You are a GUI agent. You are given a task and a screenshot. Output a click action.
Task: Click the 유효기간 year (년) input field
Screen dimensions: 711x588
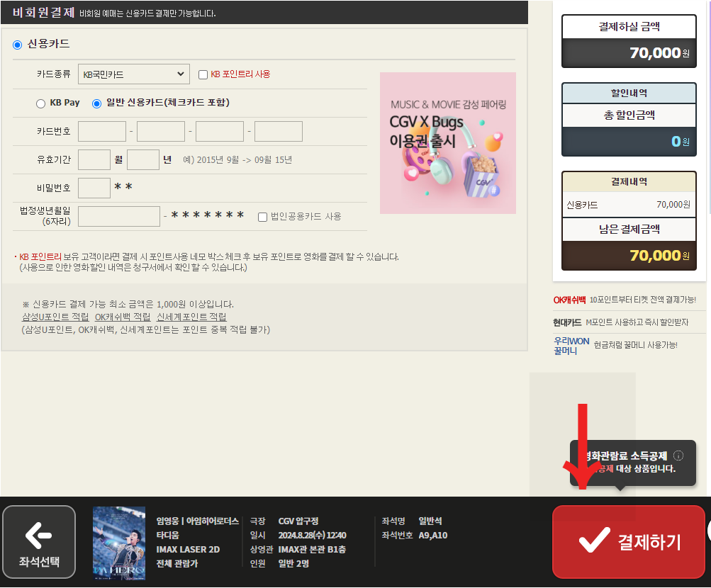coord(143,160)
